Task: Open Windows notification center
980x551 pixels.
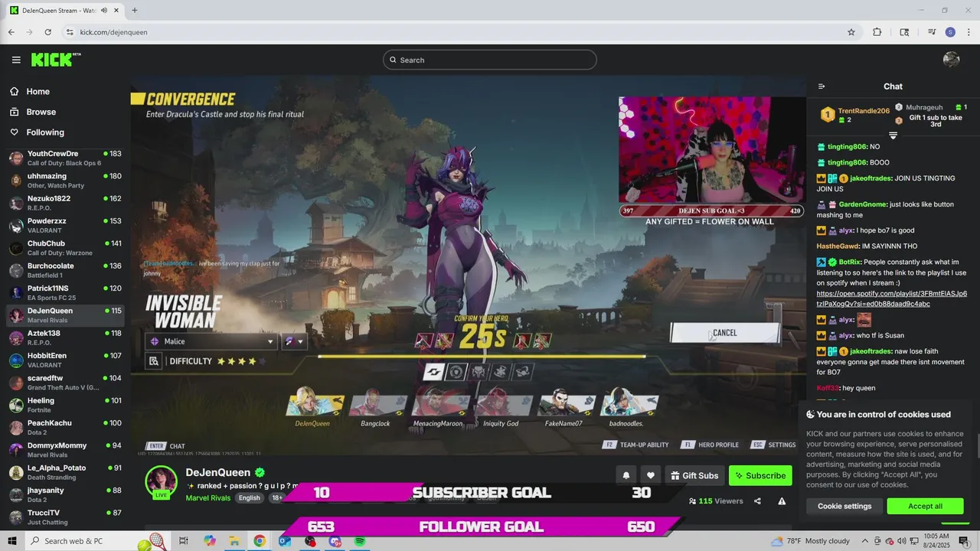Action: click(x=964, y=541)
